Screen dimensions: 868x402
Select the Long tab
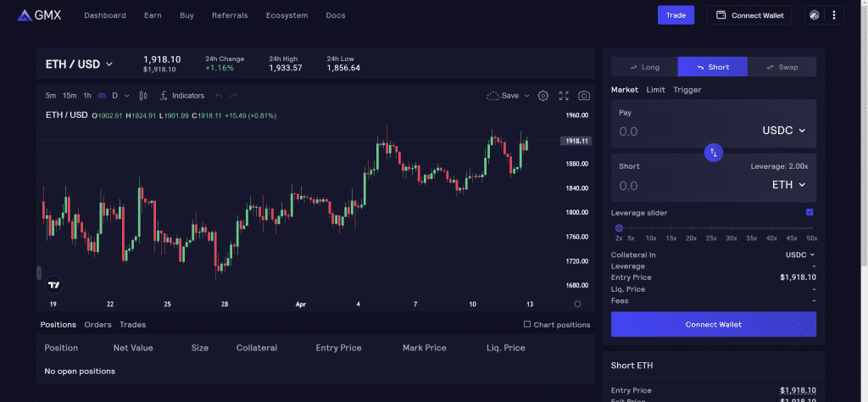pyautogui.click(x=644, y=67)
